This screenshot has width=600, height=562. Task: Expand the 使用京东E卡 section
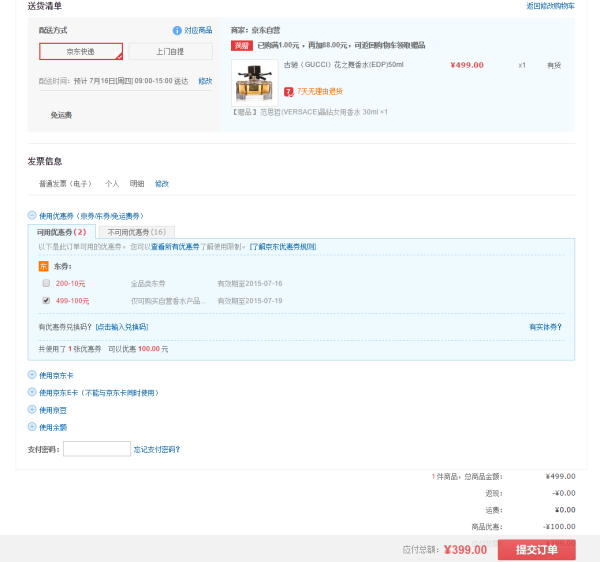coord(32,392)
